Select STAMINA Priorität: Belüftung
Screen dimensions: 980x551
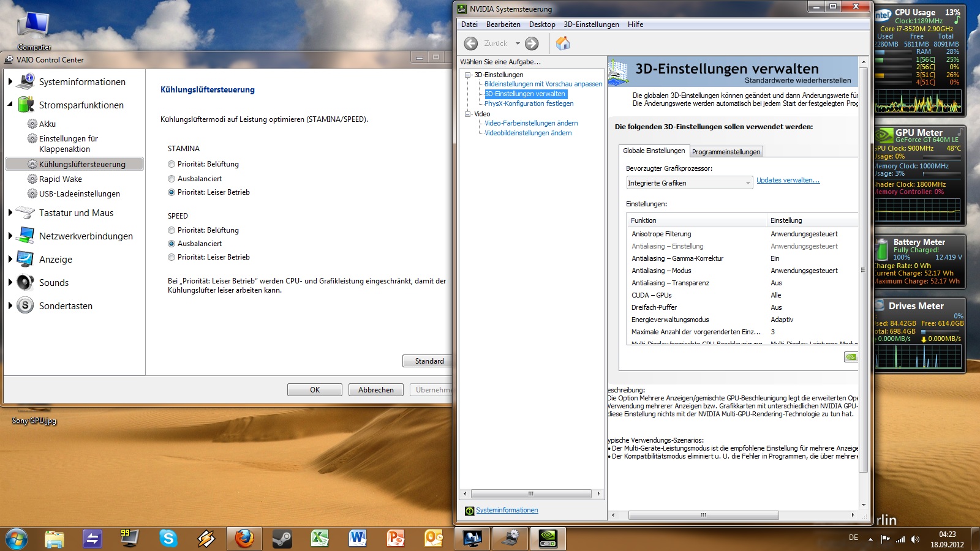coord(171,164)
